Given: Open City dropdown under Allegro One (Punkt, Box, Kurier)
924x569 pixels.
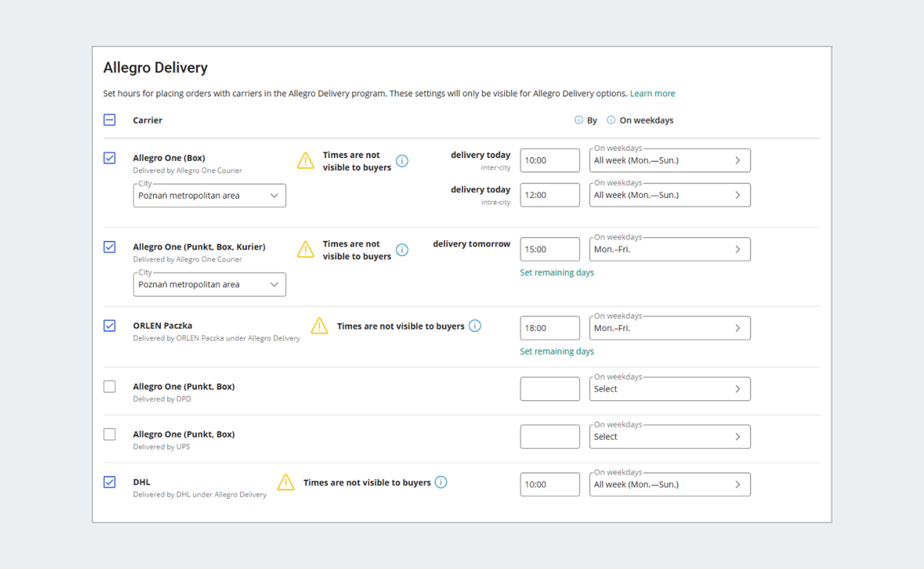Looking at the screenshot, I should pyautogui.click(x=209, y=284).
